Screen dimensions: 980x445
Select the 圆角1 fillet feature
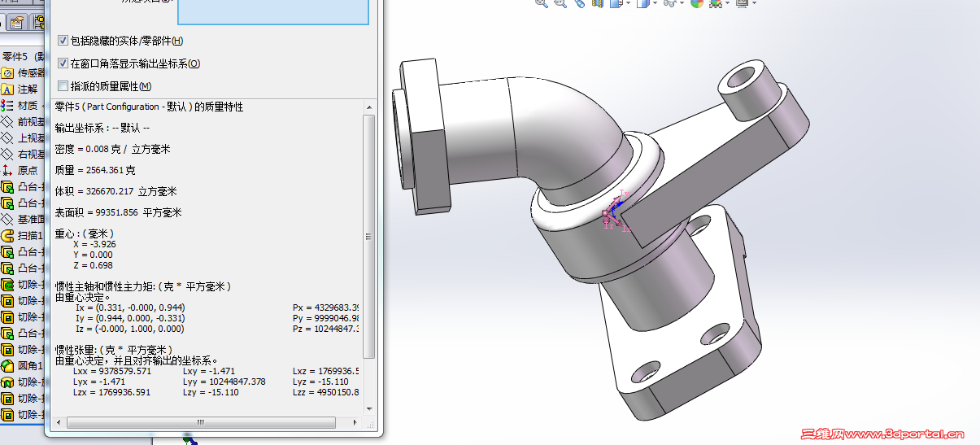(24, 365)
